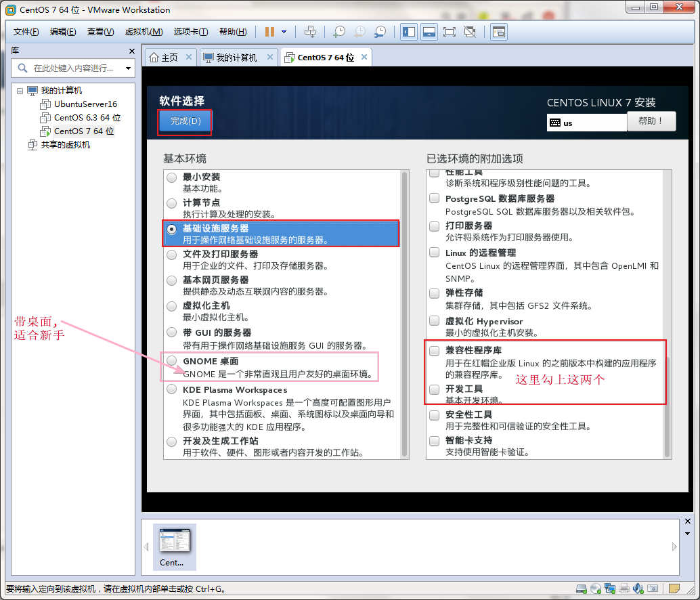Open the power options dropdown arrow
The width and height of the screenshot is (700, 600).
[284, 32]
